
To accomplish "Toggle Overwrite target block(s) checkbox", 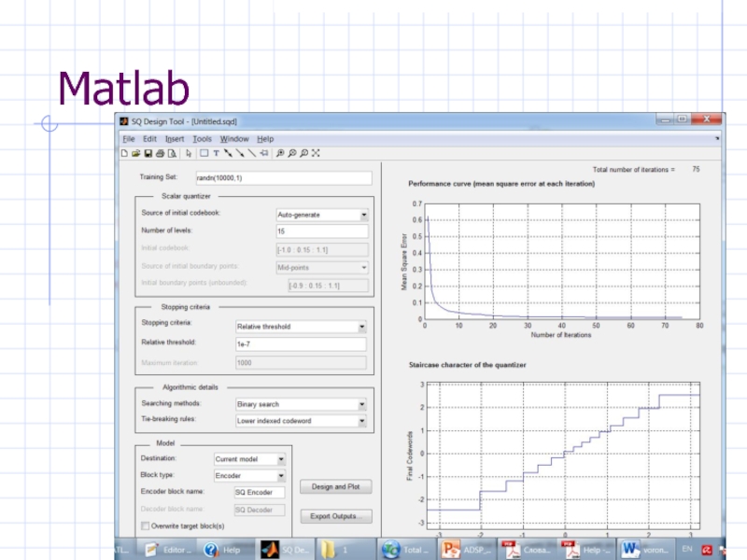I will pyautogui.click(x=146, y=526).
